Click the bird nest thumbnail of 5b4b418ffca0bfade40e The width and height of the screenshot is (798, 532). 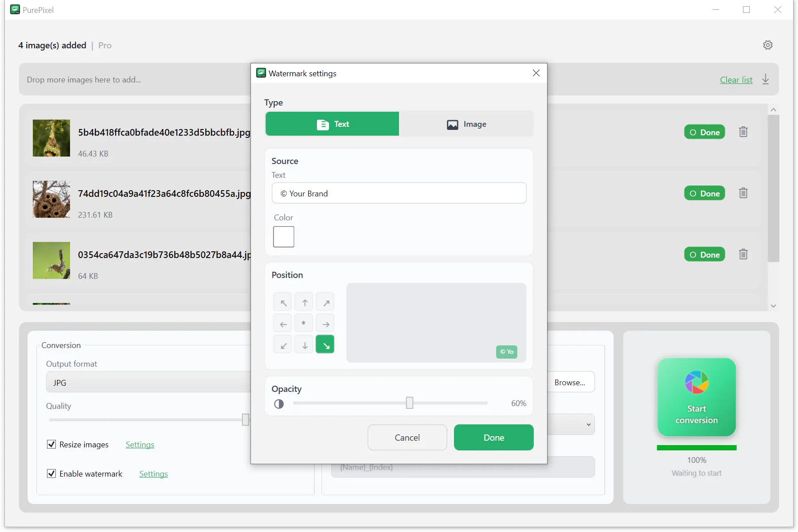pos(51,138)
